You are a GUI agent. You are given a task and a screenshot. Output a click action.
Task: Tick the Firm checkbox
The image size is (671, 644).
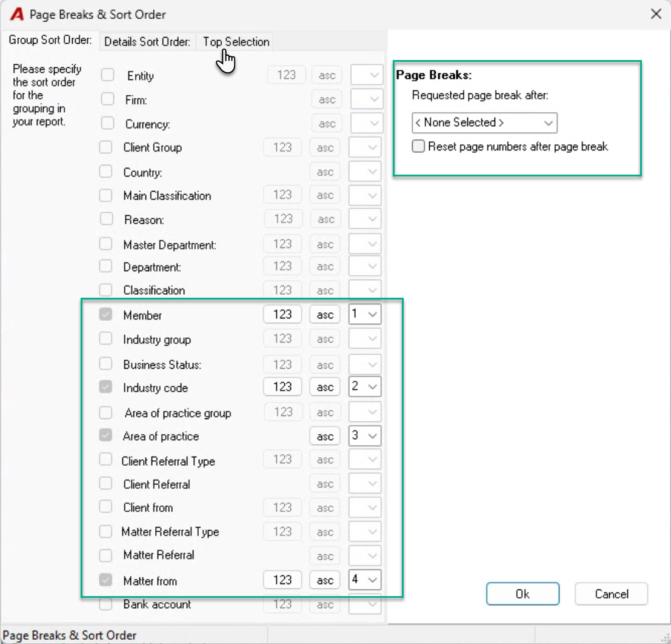click(107, 99)
